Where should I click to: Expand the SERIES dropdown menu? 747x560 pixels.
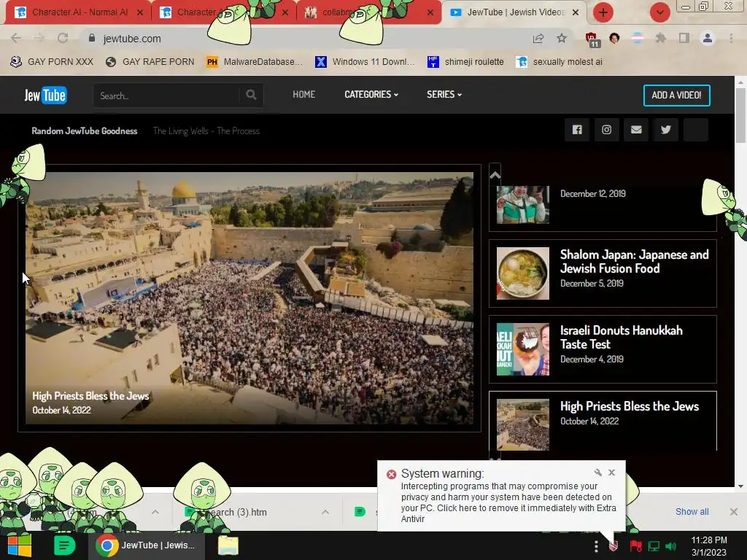pos(444,94)
